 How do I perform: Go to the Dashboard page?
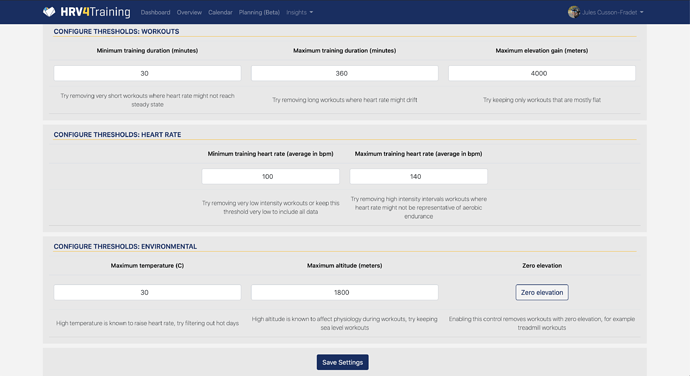(155, 12)
